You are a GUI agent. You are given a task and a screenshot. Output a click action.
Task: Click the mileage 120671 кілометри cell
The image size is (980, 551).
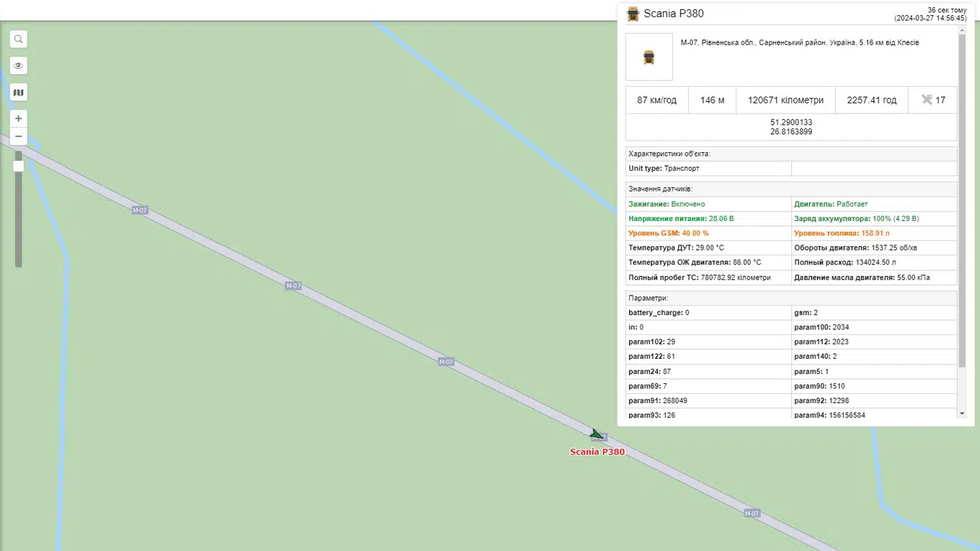[786, 100]
